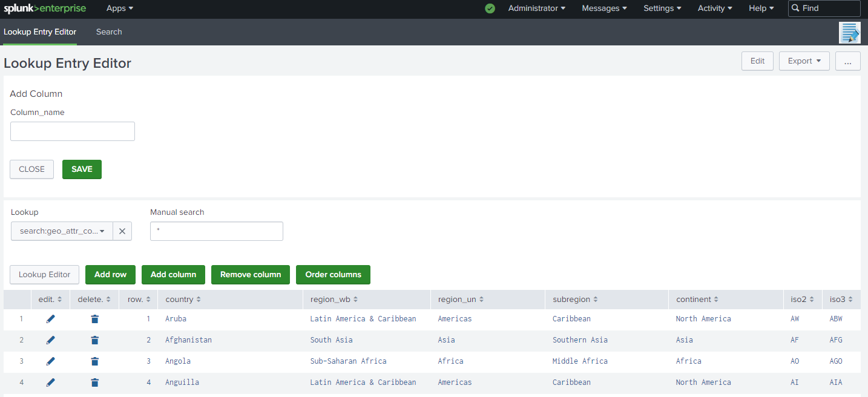
Task: Click the Lookup Entry Editor app icon
Action: coord(850,32)
